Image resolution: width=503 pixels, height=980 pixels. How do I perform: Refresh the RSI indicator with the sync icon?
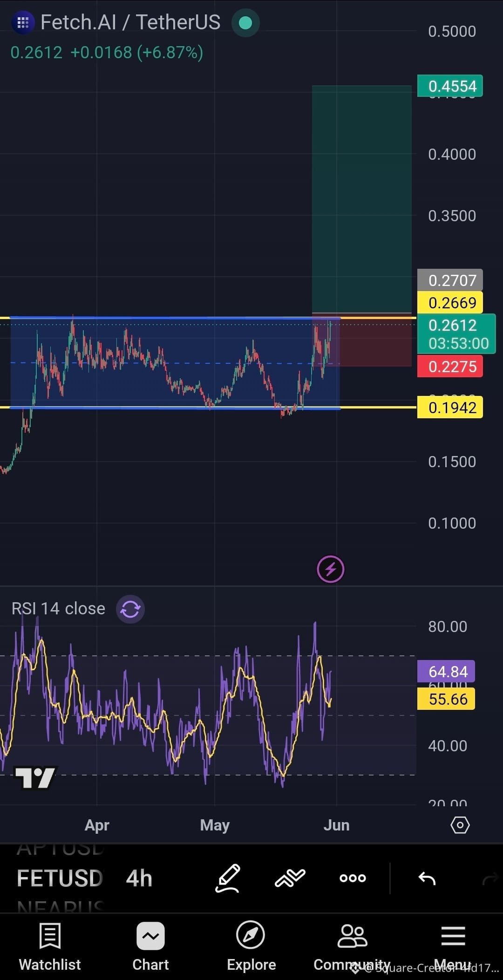[x=130, y=609]
